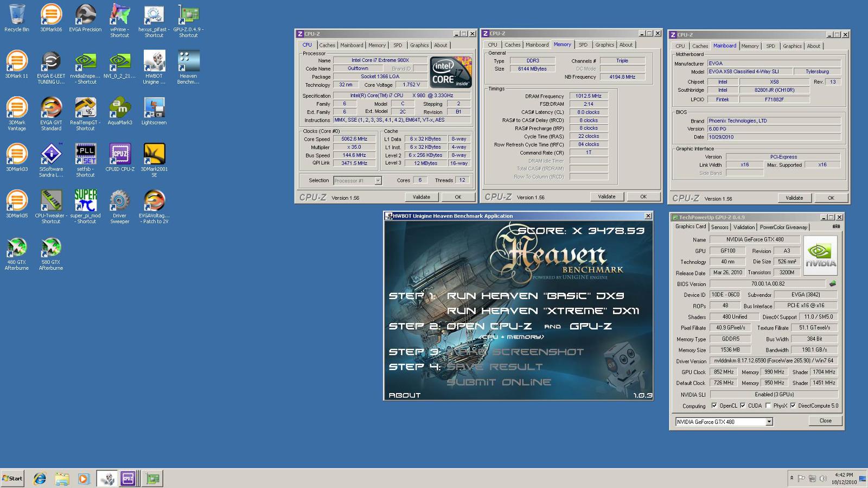The image size is (868, 488).
Task: Open PowerColor Giveaway tab in GPU-Z
Action: (x=783, y=227)
